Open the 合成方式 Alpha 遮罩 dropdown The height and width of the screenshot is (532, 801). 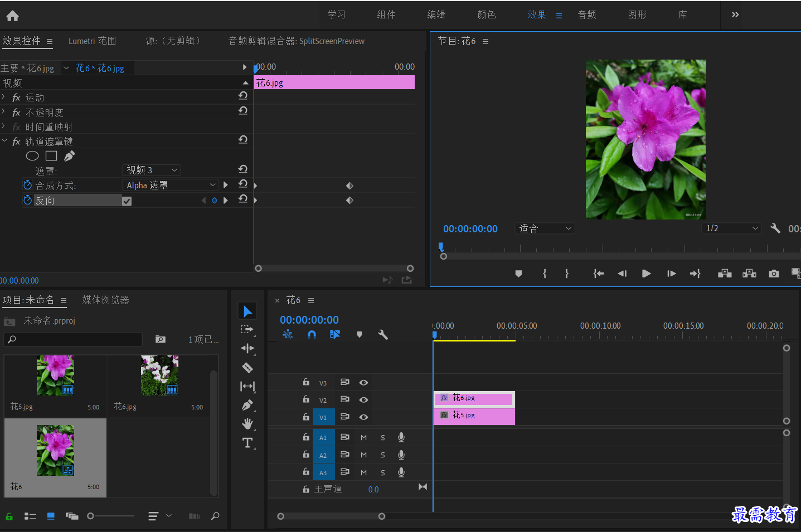(170, 185)
